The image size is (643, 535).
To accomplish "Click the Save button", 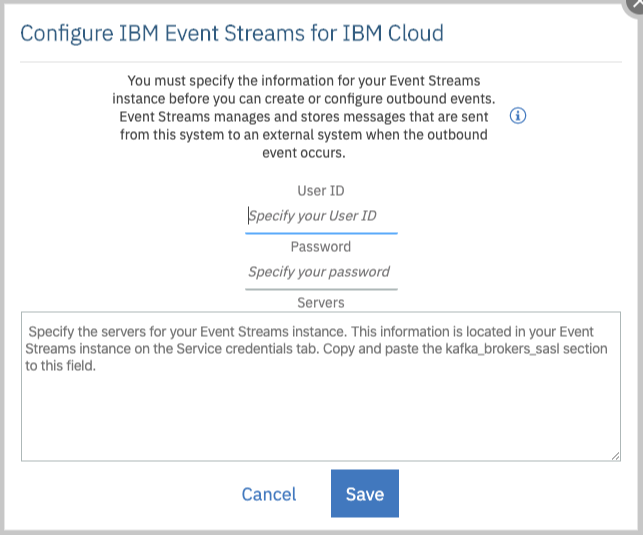I will (x=365, y=494).
